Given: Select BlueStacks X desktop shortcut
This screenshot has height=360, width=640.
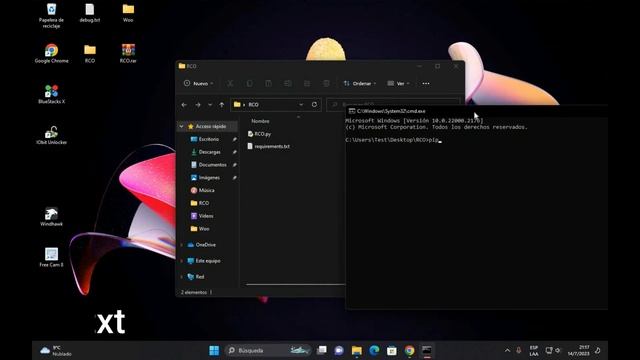Looking at the screenshot, I should click(x=51, y=94).
